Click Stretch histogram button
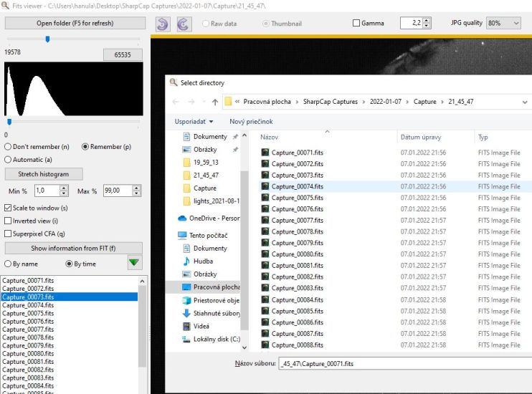The width and height of the screenshot is (532, 394). click(x=44, y=174)
